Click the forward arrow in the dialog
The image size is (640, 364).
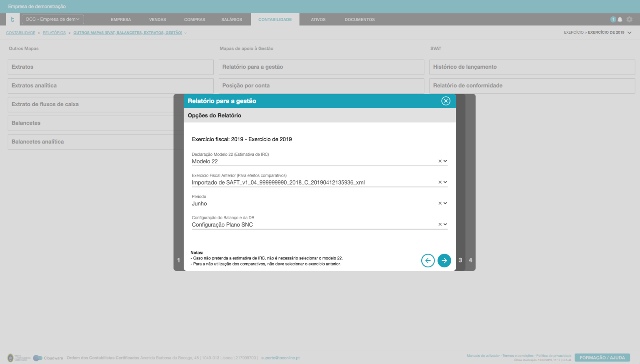pyautogui.click(x=444, y=260)
